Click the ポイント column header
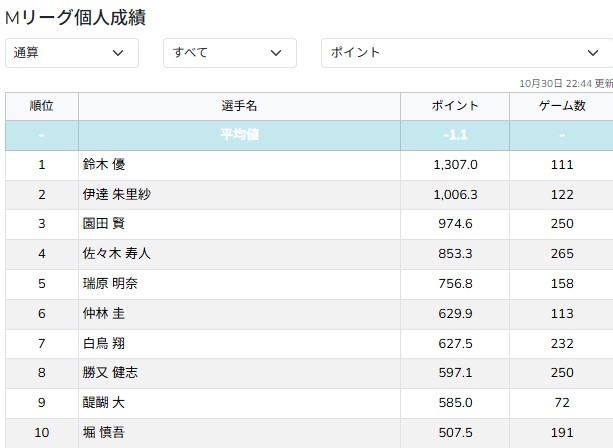 [x=455, y=106]
